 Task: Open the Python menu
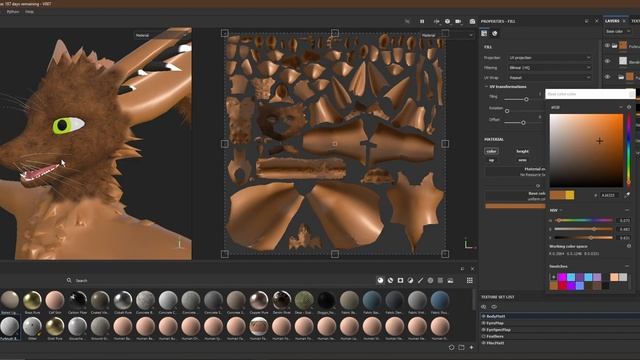[13, 12]
